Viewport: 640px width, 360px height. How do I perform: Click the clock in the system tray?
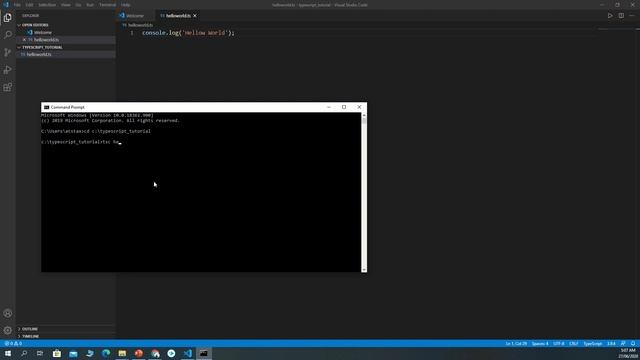tap(628, 353)
